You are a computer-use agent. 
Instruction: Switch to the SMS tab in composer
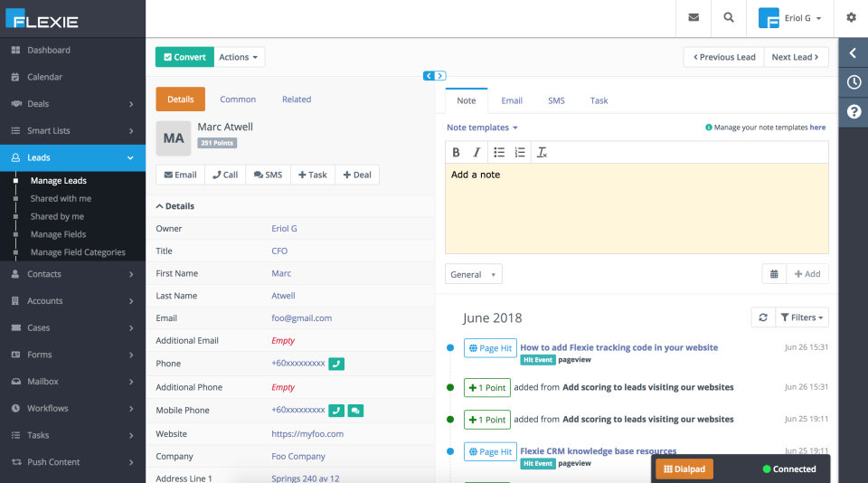(556, 100)
